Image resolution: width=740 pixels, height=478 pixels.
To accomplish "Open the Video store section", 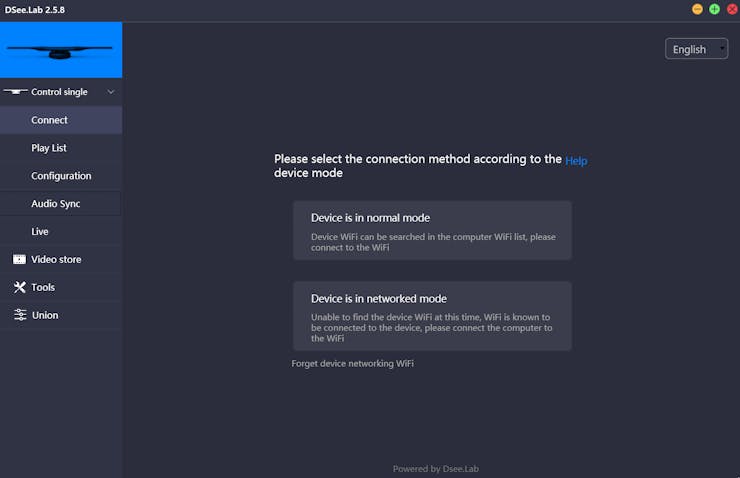I will (56, 259).
